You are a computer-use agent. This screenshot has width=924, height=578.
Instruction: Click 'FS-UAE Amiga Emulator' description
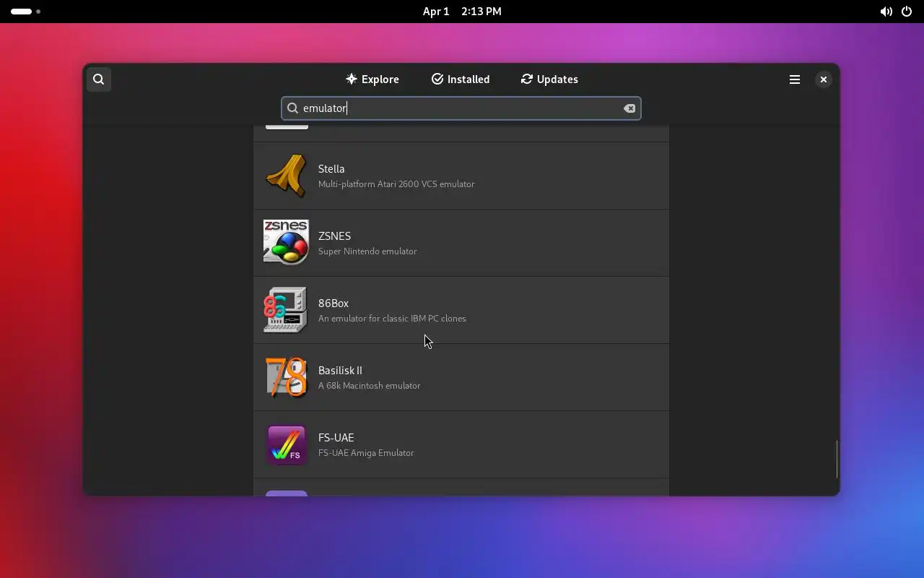(366, 453)
